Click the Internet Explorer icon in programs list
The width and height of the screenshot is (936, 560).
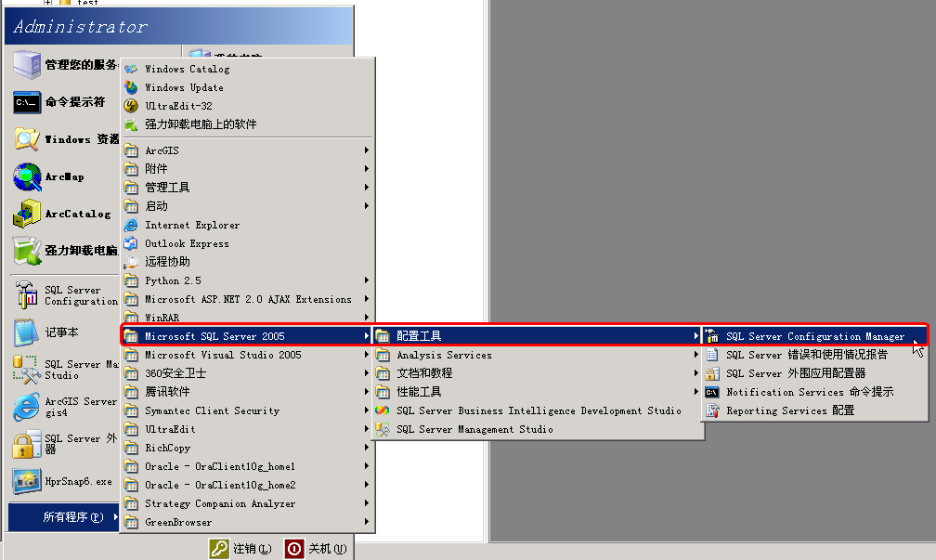(131, 225)
